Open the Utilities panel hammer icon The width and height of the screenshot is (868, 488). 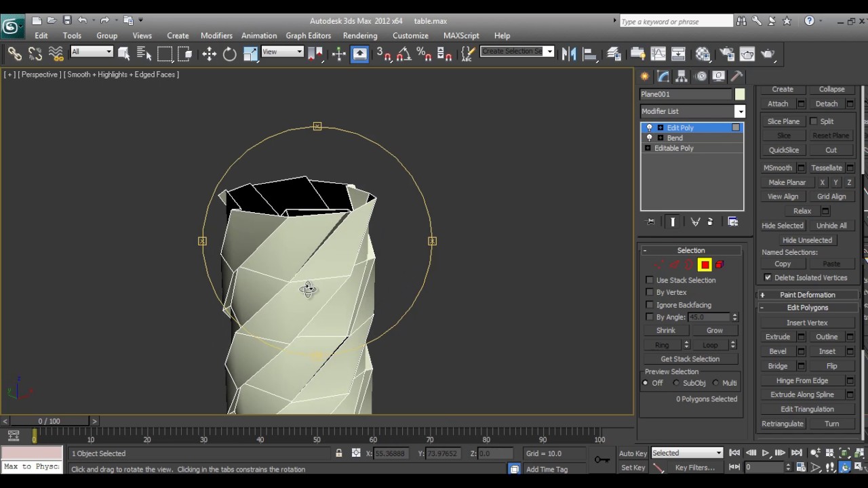point(736,76)
